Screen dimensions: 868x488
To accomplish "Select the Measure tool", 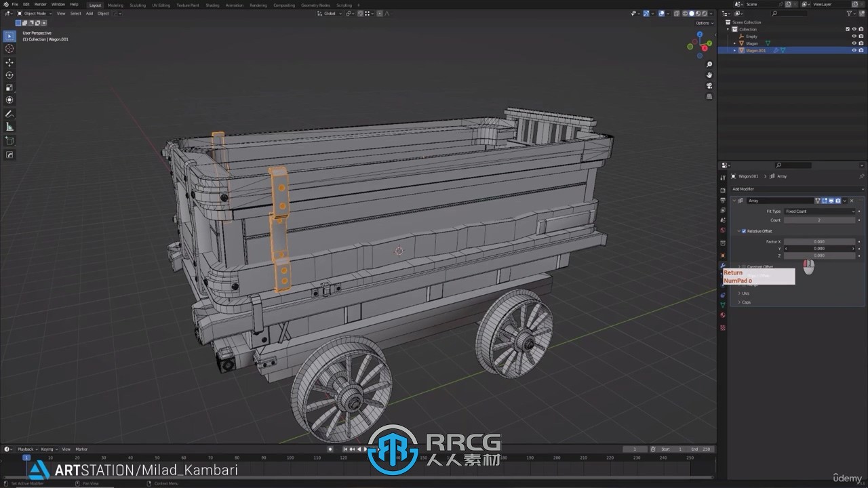I will tap(9, 127).
